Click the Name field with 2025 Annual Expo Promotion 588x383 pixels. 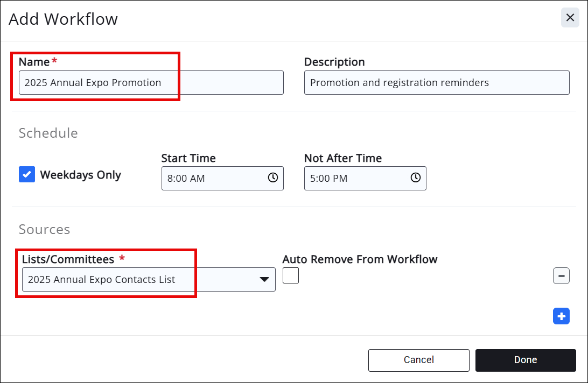pyautogui.click(x=151, y=83)
